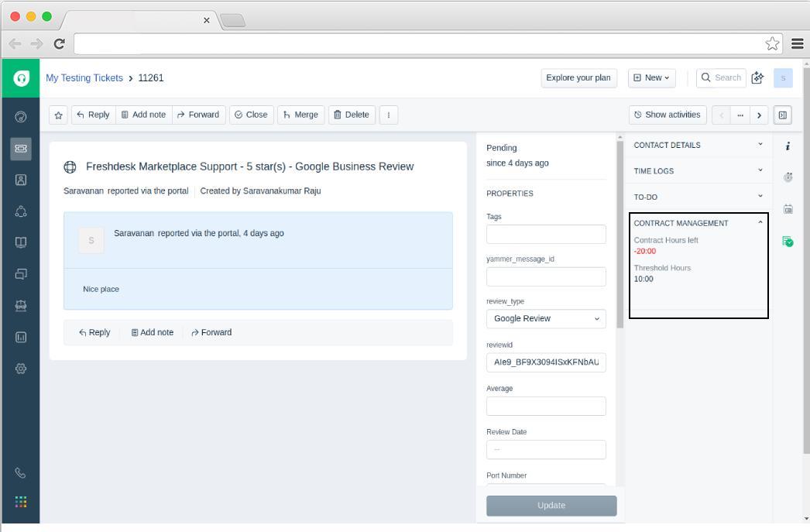Image resolution: width=810 pixels, height=532 pixels.
Task: Open the contact info 'i' icon
Action: point(788,146)
